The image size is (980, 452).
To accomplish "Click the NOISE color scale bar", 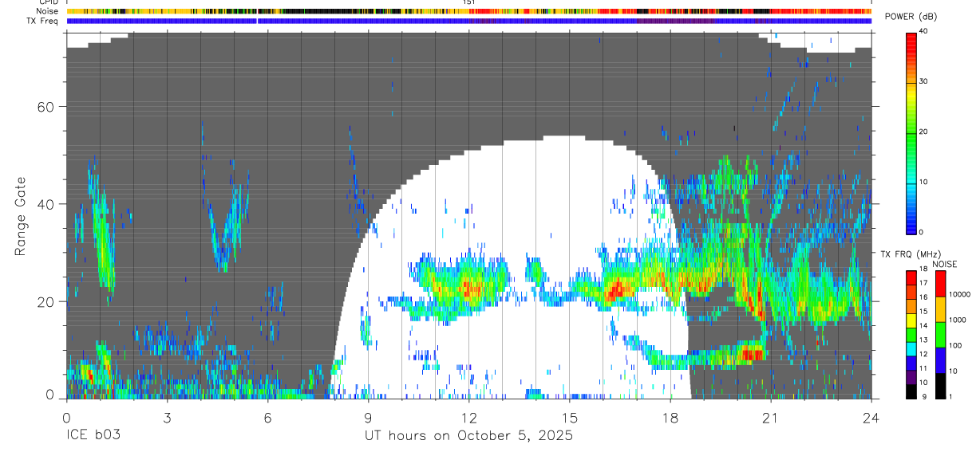I will tap(941, 334).
